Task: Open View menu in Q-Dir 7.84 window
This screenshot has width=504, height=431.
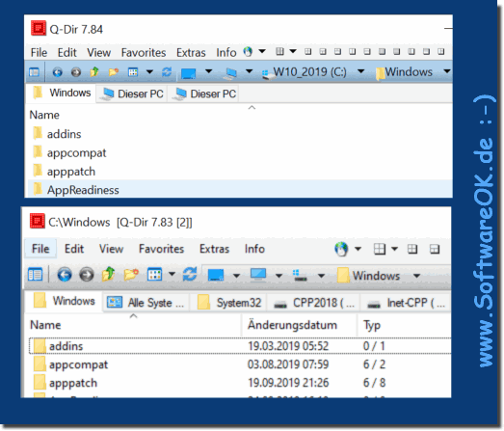Action: pyautogui.click(x=98, y=52)
